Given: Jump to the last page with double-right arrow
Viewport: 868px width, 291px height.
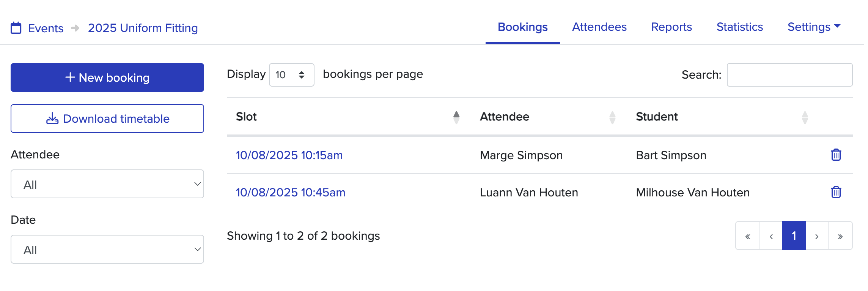Looking at the screenshot, I should (840, 236).
